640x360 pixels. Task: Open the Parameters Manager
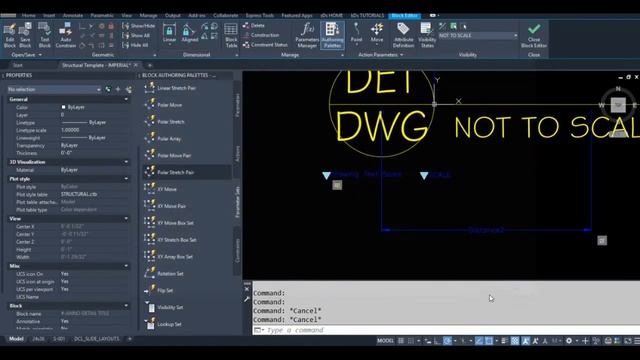tap(307, 35)
